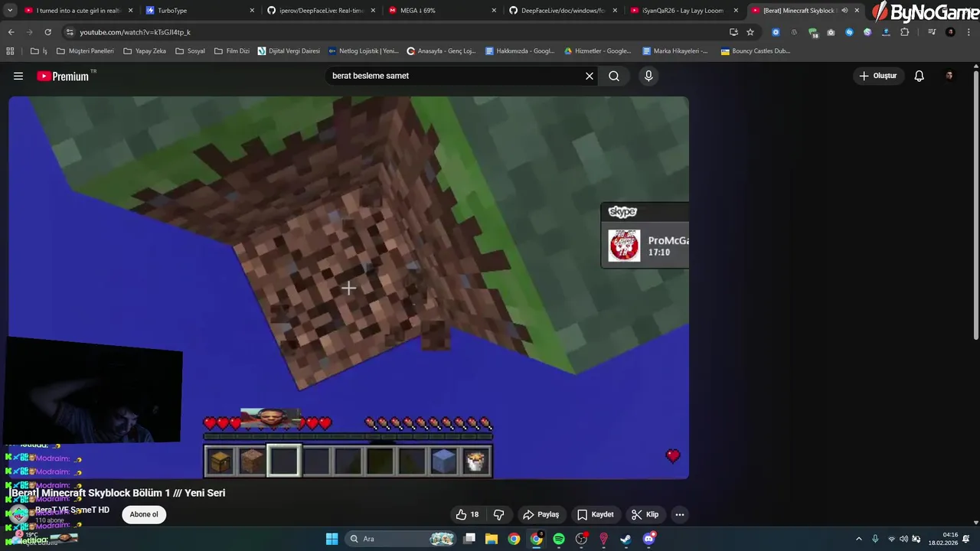Open Steam from the taskbar
The image size is (980, 551).
tap(626, 539)
